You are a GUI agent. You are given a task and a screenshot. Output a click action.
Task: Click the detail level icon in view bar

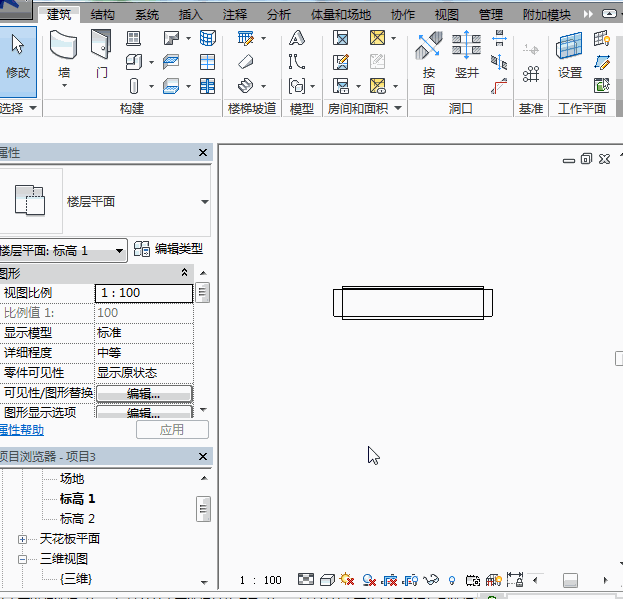tap(306, 580)
